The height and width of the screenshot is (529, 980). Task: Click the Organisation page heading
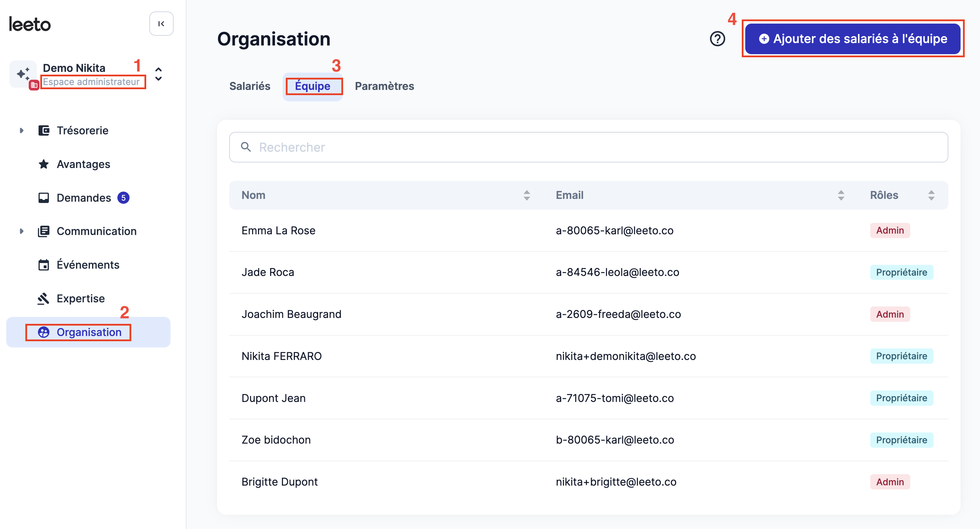click(x=274, y=39)
